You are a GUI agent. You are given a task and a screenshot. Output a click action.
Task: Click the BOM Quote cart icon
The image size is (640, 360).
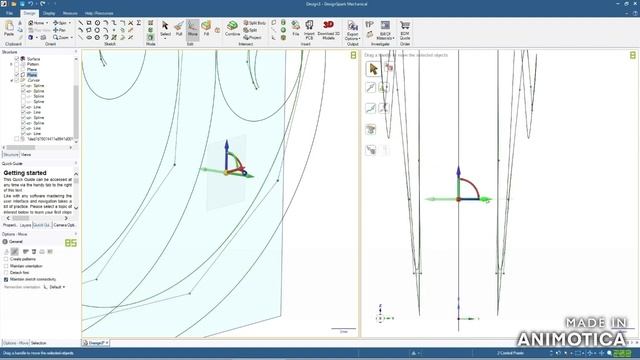[x=405, y=30]
